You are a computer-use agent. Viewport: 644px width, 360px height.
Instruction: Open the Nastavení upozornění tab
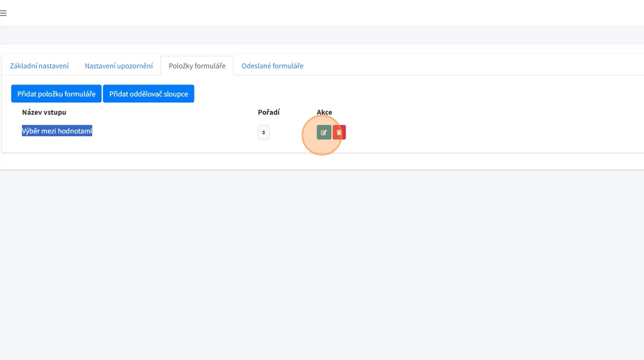tap(118, 66)
